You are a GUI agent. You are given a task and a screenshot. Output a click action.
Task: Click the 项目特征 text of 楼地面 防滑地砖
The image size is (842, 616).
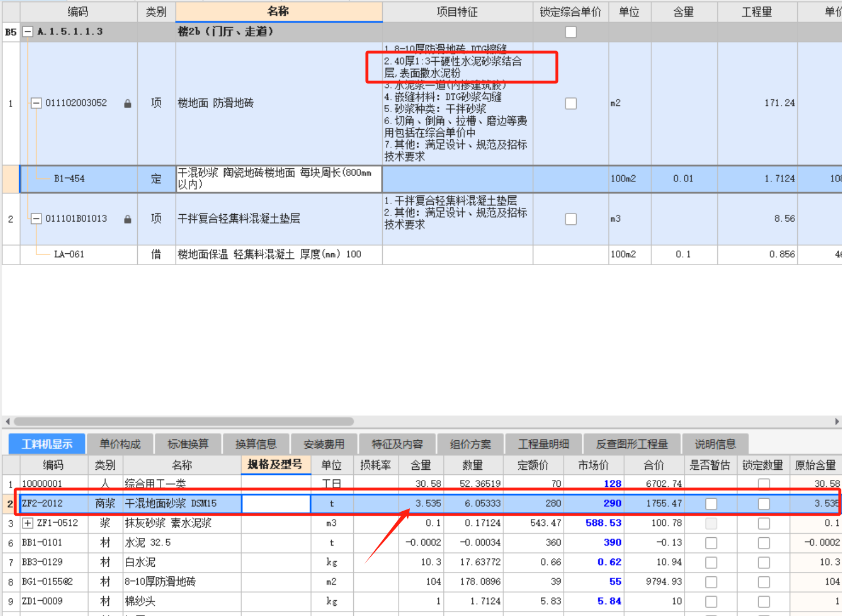[x=456, y=103]
